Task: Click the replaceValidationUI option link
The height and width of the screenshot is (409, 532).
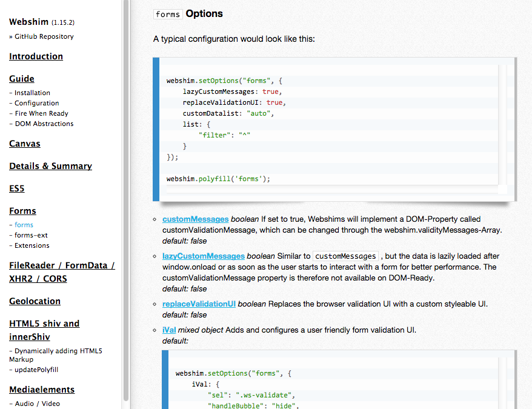Action: point(199,304)
